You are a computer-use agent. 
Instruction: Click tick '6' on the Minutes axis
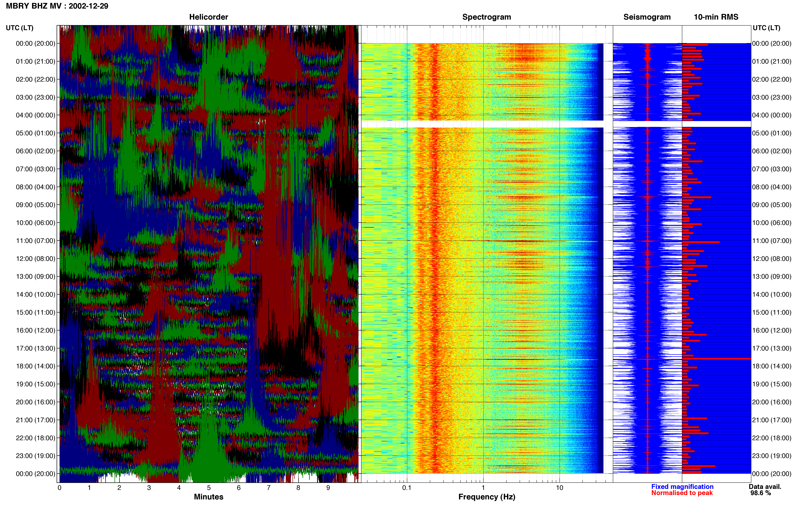[239, 488]
